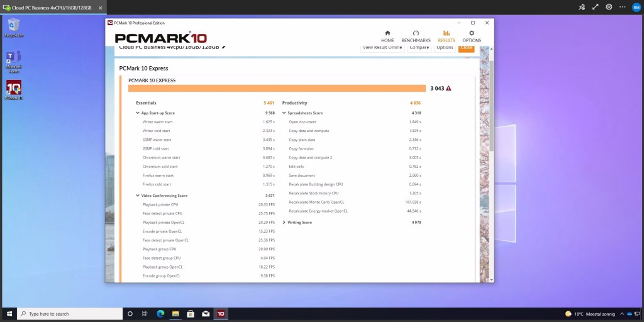This screenshot has height=322, width=644.
Task: Select the Firefox cold start row
Action: [x=209, y=184]
